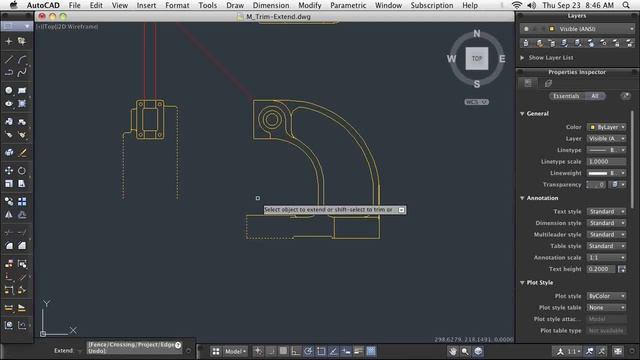Toggle Snap mode in status bar

(x=271, y=351)
